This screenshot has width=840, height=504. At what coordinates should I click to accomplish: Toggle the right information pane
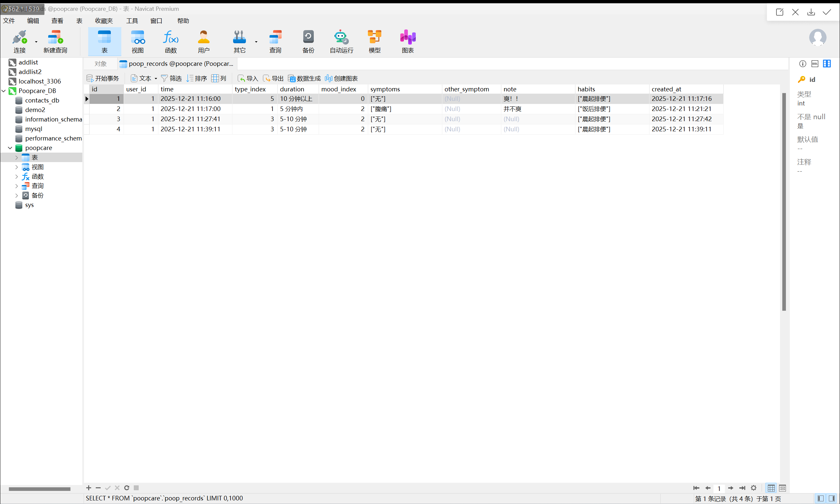(x=831, y=498)
